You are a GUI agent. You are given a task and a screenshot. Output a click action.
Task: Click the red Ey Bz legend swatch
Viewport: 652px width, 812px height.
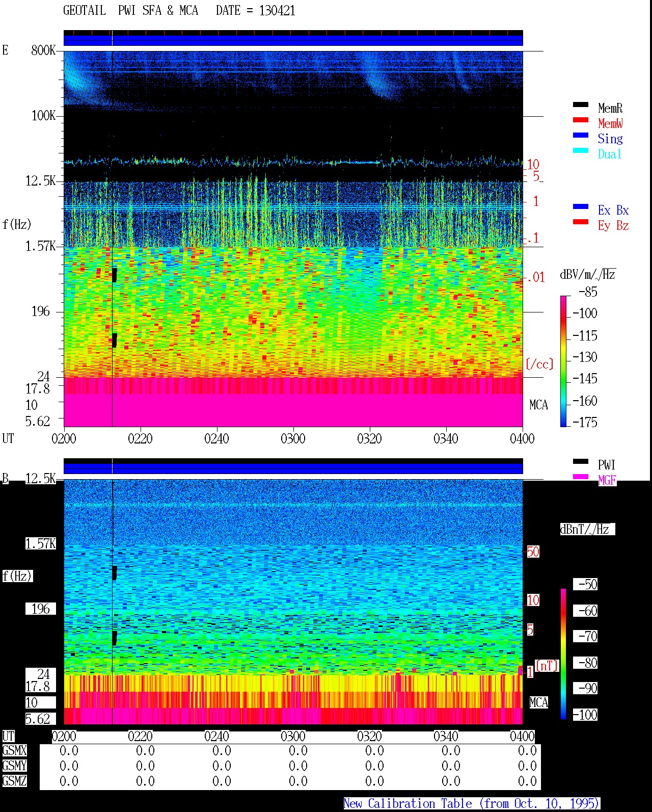[580, 222]
